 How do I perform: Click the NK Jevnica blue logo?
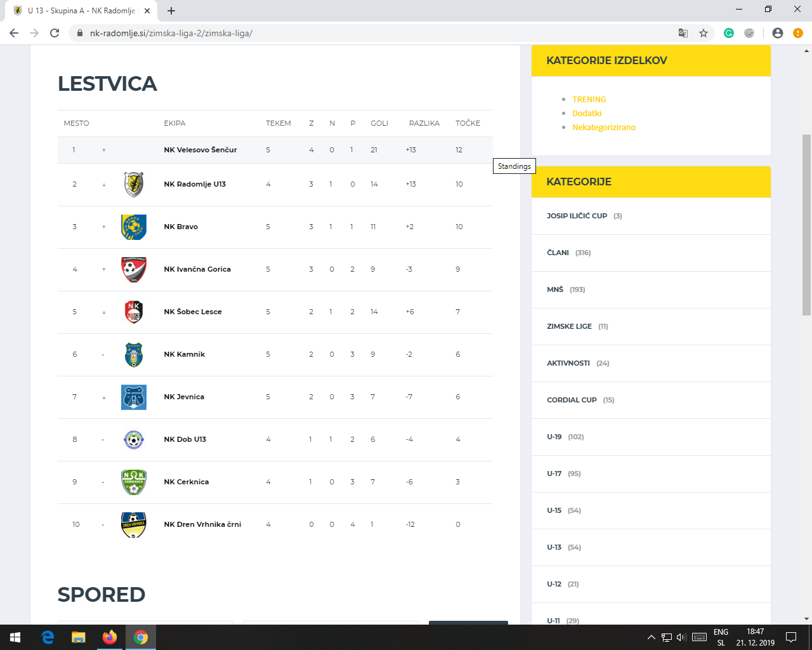[134, 397]
